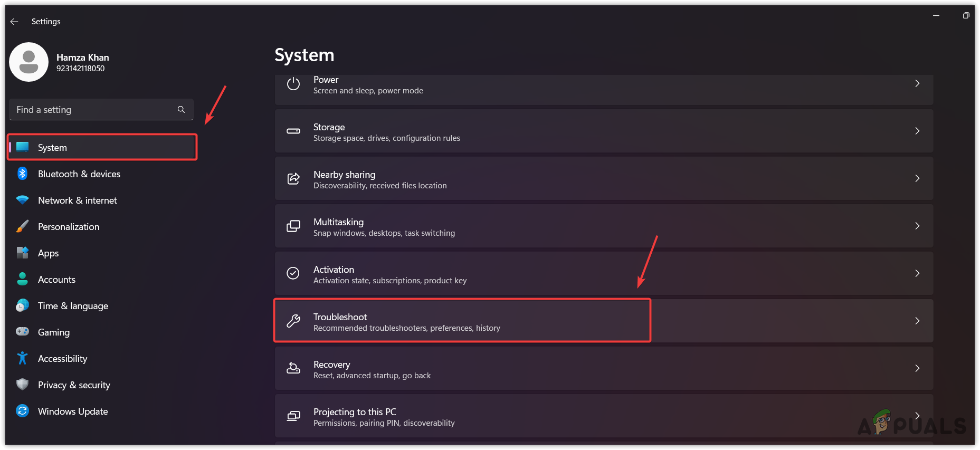
Task: Open the Multitasking settings row
Action: pos(603,226)
